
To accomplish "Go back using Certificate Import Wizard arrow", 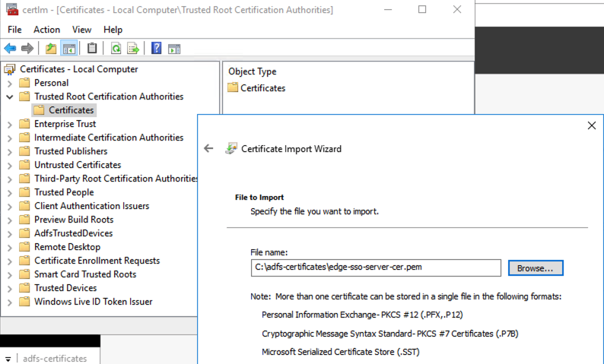I will click(x=209, y=149).
